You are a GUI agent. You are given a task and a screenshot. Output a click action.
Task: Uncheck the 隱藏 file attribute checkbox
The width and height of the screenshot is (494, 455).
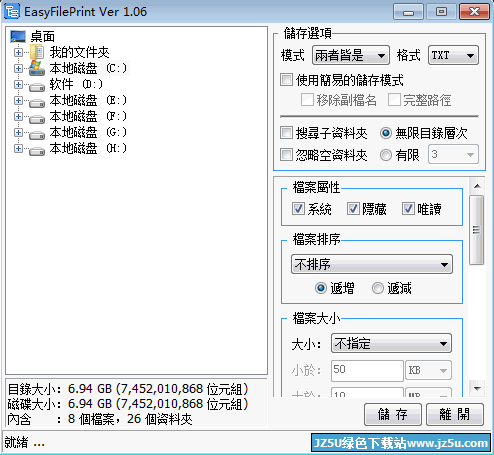(353, 209)
